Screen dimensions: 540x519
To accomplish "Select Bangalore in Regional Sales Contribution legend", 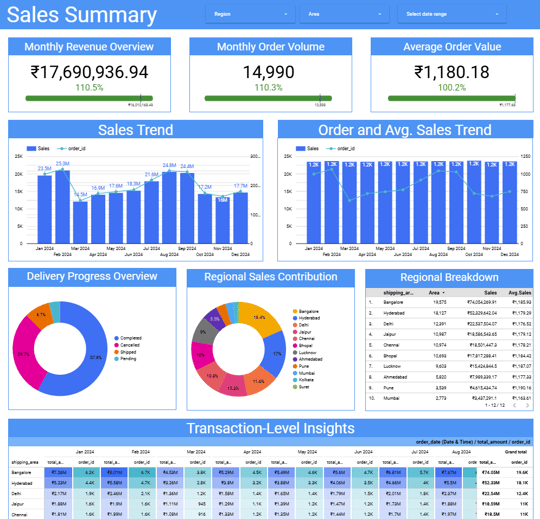I will (x=305, y=311).
